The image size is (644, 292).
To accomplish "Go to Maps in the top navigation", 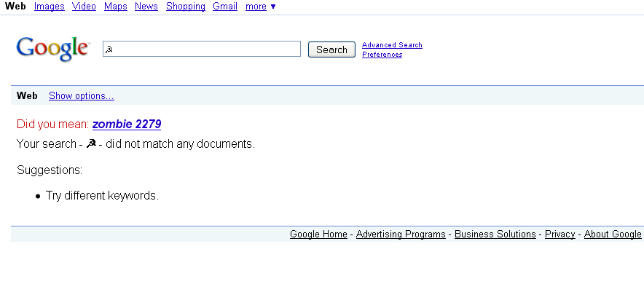I will [x=115, y=6].
